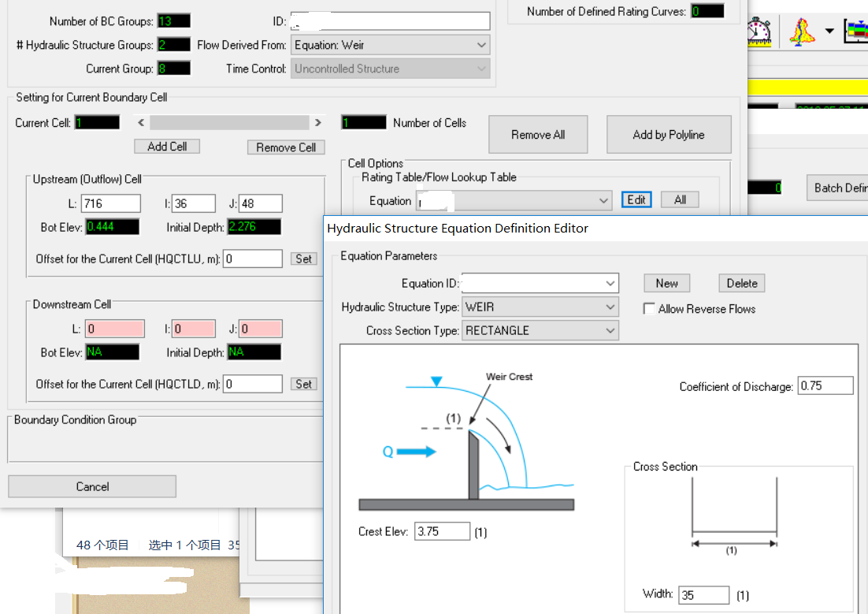Viewport: 868px width, 614px height.
Task: Click the upstream Bot Elev value 0.444
Action: pyautogui.click(x=113, y=227)
